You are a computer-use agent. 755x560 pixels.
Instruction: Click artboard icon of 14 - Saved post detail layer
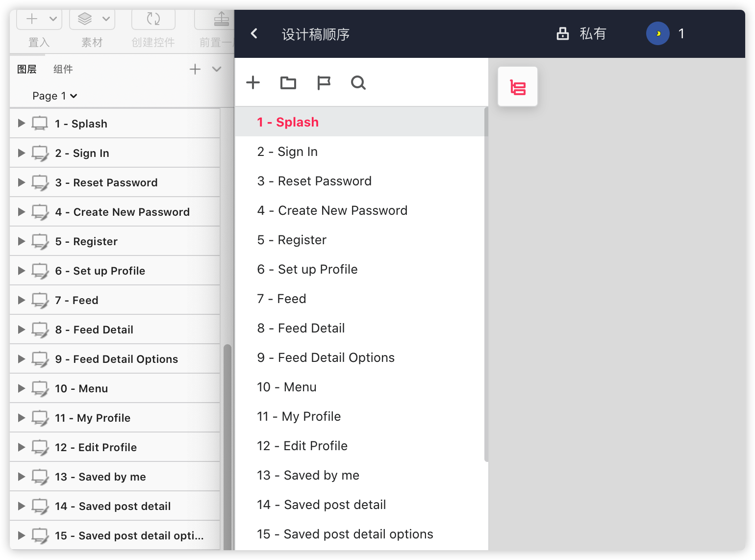[40, 506]
